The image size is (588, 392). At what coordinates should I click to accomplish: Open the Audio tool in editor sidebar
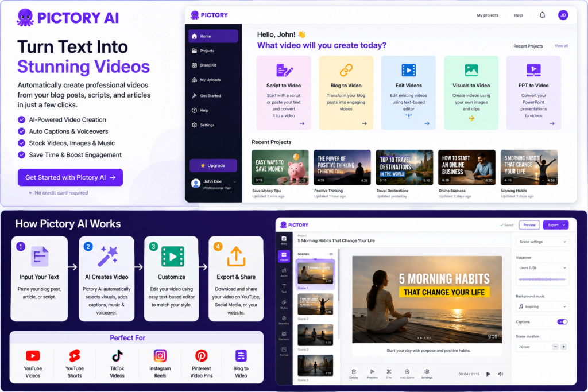[x=284, y=272]
